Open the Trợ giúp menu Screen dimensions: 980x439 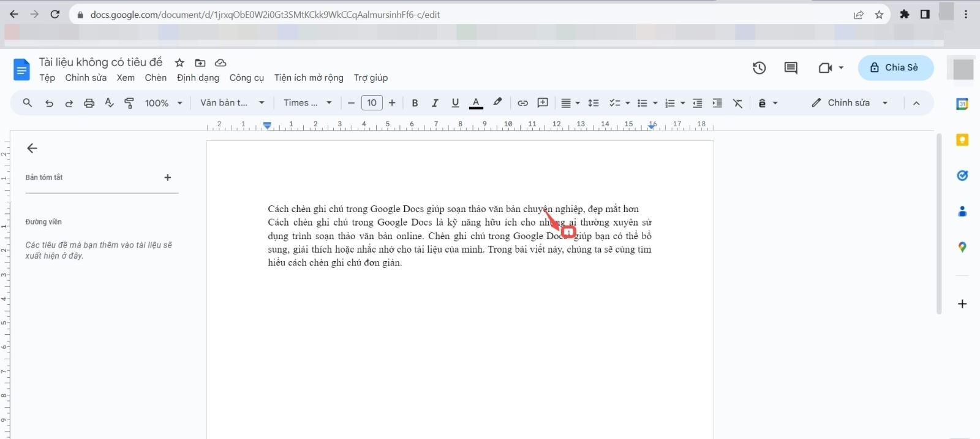(371, 78)
